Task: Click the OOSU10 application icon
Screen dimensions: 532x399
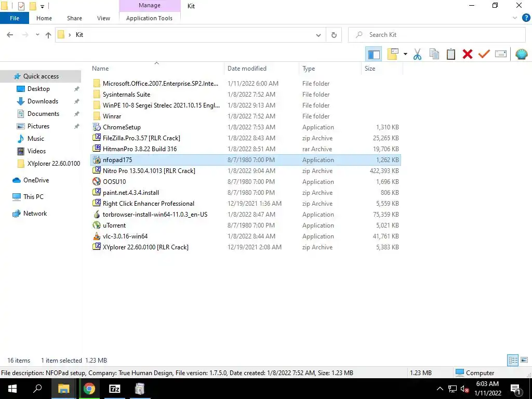Action: 97,182
